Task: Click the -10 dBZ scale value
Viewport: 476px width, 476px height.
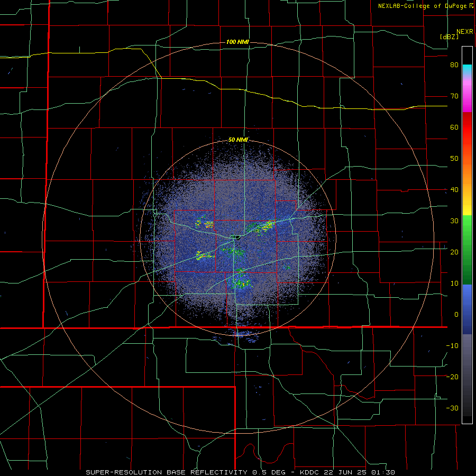Action: (452, 345)
